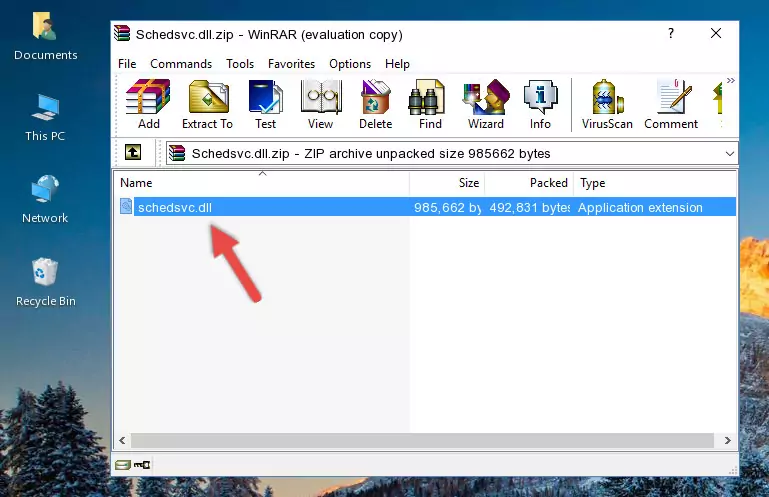
Task: Open the archive Comment tool
Action: click(x=671, y=105)
